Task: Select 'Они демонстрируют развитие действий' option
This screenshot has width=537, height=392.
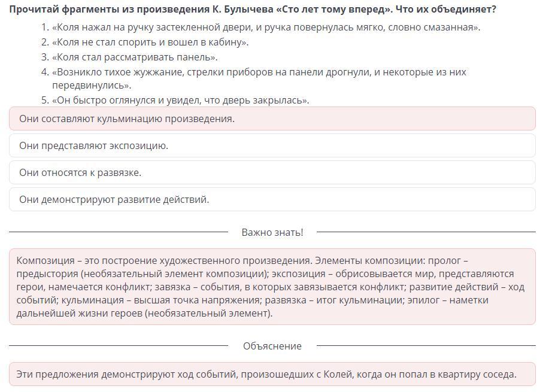Action: coord(272,199)
